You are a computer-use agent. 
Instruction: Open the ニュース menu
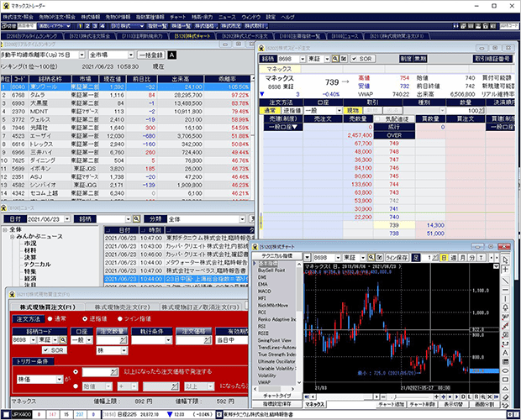pos(227,17)
